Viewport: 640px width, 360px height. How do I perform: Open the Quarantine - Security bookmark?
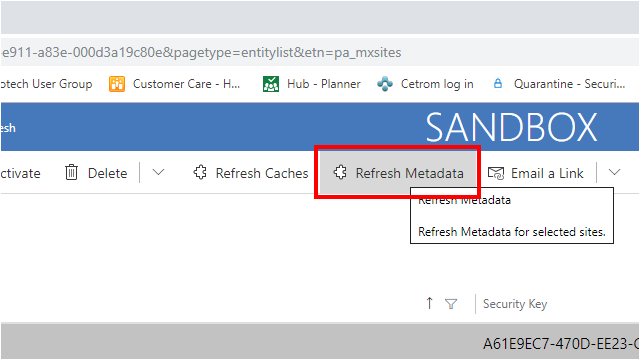(559, 84)
